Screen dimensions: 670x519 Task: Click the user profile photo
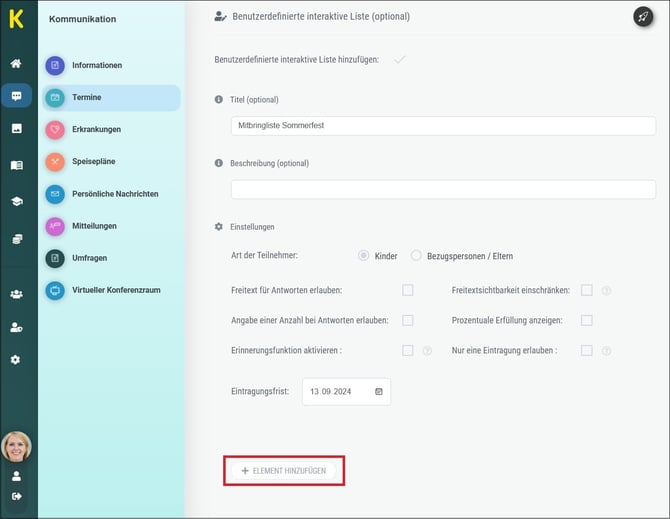click(16, 446)
